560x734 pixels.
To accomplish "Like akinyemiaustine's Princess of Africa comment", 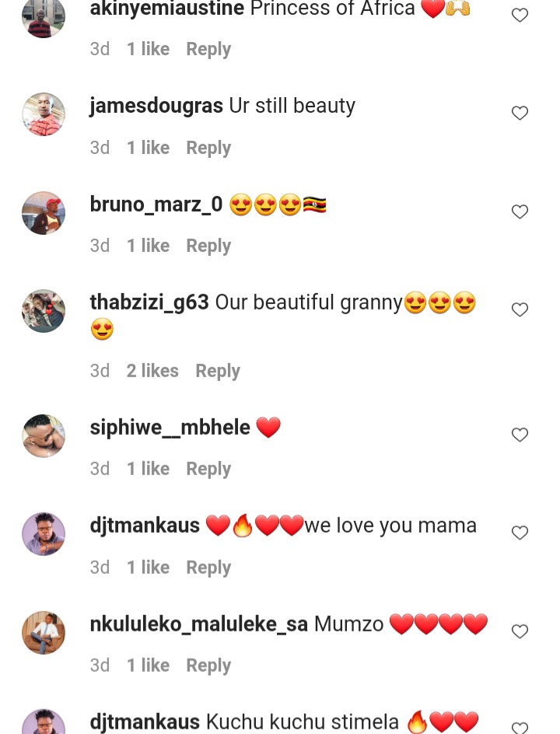I will point(520,15).
